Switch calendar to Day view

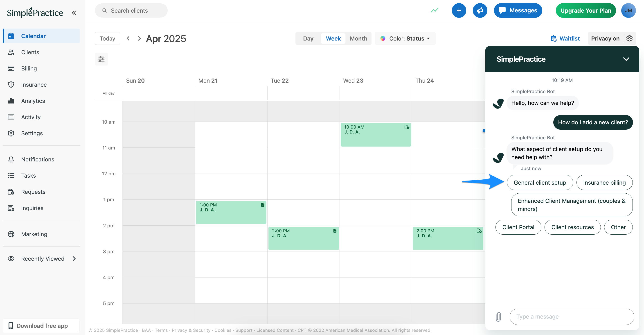[308, 38]
